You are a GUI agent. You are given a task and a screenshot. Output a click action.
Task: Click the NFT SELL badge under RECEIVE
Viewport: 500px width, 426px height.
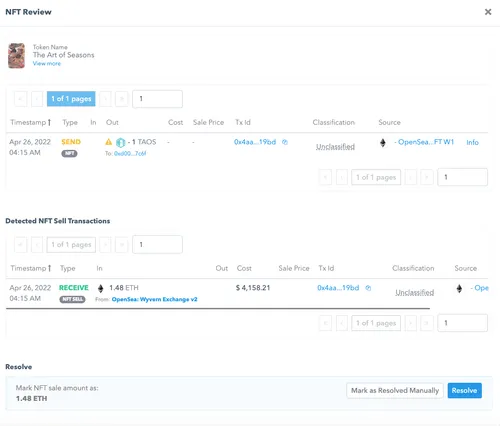[x=72, y=299]
